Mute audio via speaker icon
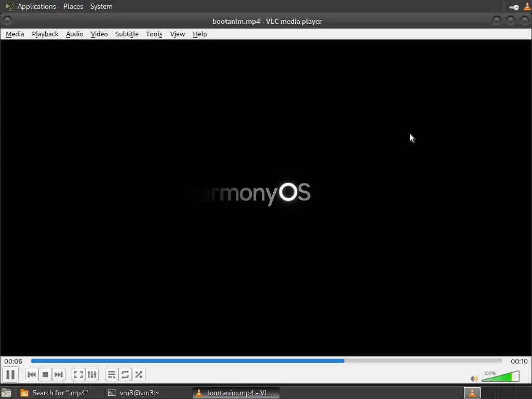 (x=474, y=378)
